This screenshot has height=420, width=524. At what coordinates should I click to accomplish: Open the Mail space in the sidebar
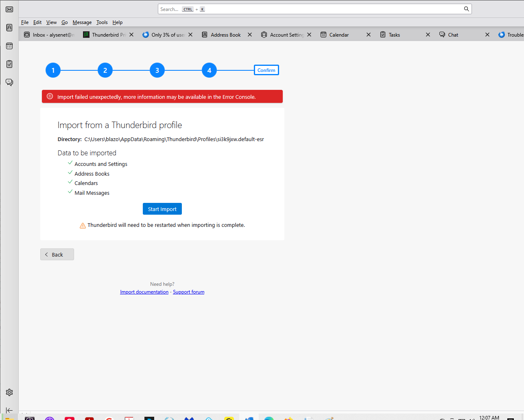click(9, 9)
